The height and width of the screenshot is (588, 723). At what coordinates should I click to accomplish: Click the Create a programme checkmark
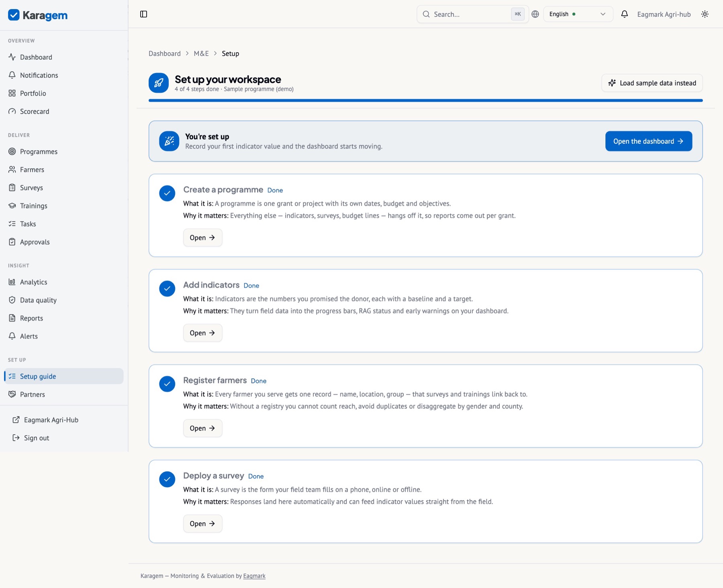click(167, 193)
